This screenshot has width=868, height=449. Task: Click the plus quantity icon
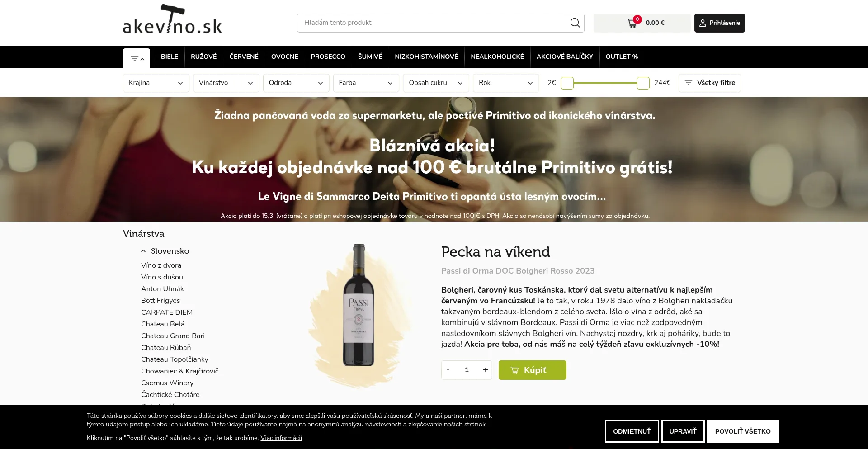pos(485,370)
